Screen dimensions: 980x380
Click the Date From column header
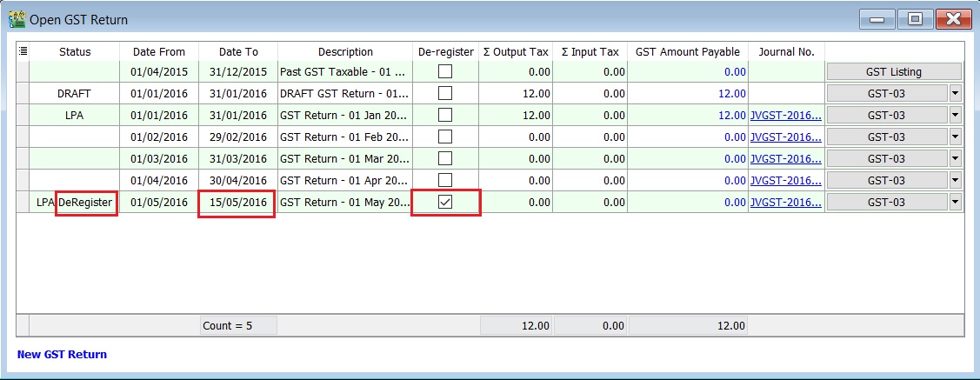159,52
